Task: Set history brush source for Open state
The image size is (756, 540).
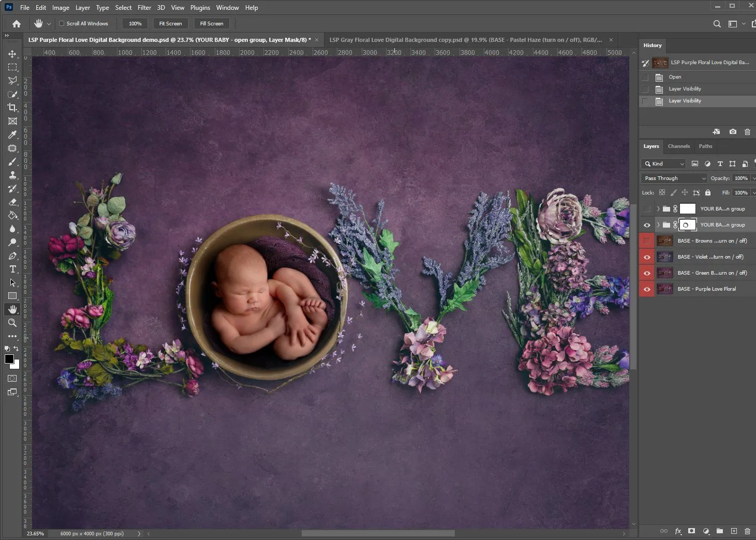Action: click(645, 77)
